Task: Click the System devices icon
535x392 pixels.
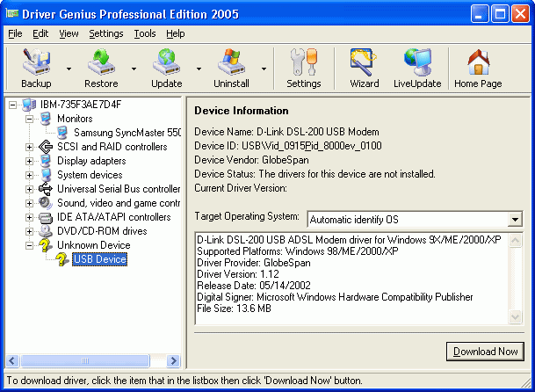Action: 46,175
